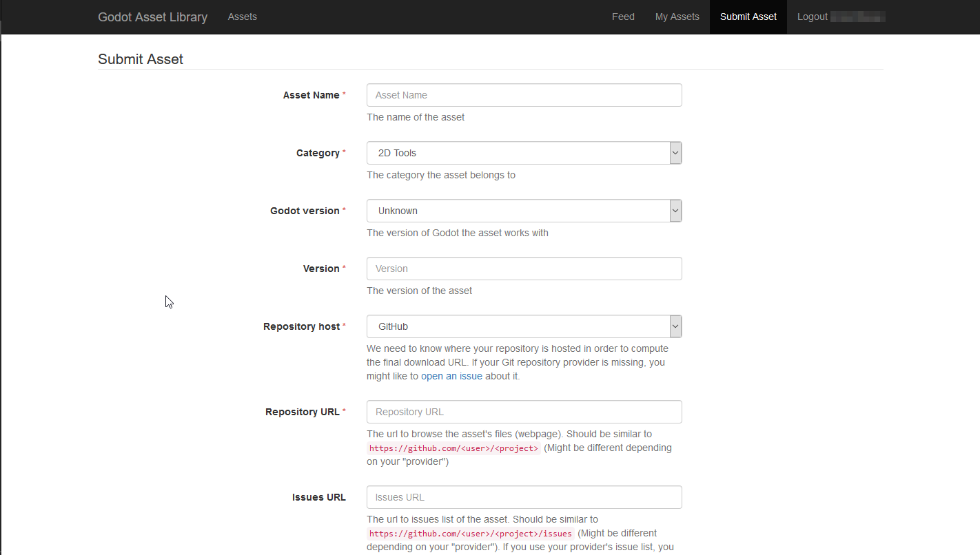Click the Logout link
Screen dimensions: 980x555
pyautogui.click(x=812, y=17)
